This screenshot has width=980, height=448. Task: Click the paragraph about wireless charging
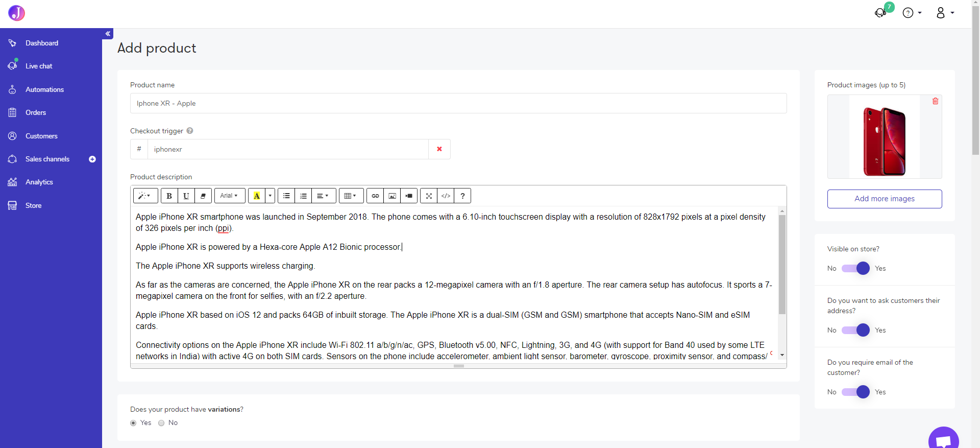[x=225, y=266]
